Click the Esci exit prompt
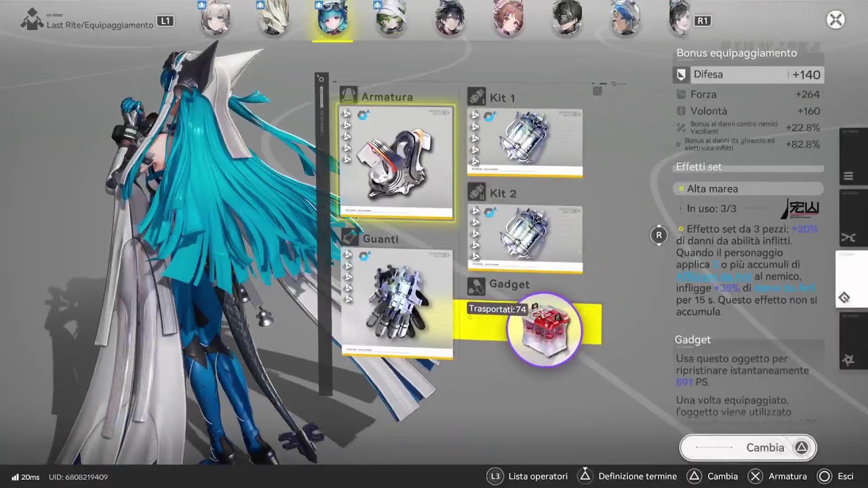This screenshot has width=868, height=488. (x=835, y=476)
